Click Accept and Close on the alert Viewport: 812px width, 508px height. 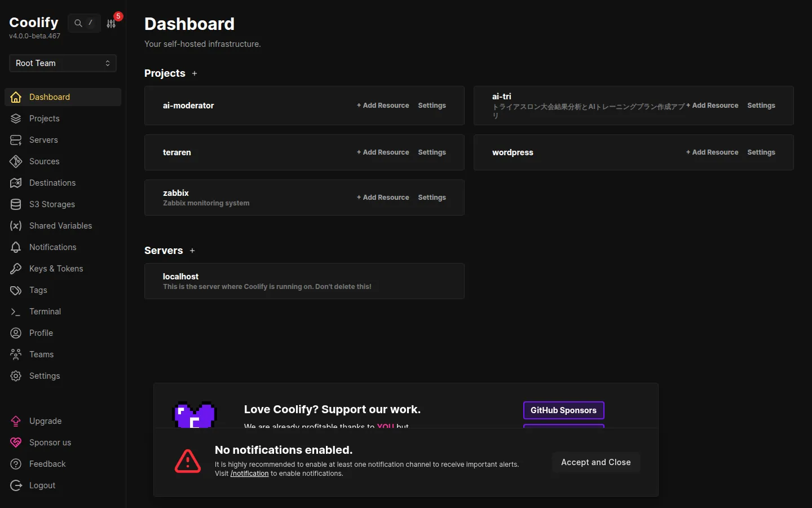point(595,462)
